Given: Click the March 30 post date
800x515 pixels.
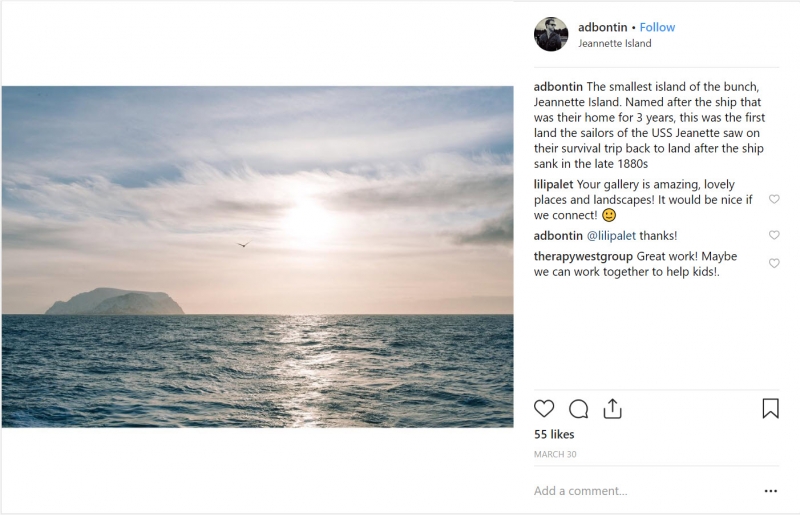Looking at the screenshot, I should pos(553,454).
